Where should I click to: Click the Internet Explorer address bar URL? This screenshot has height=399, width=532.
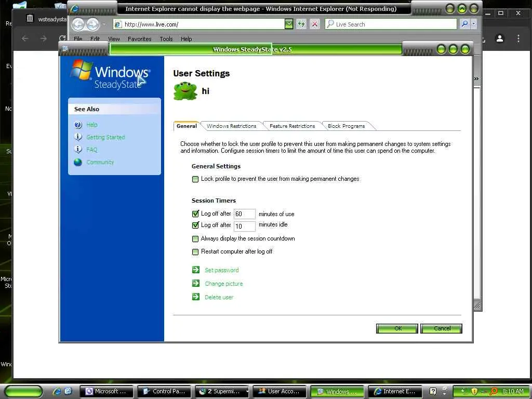(x=151, y=24)
